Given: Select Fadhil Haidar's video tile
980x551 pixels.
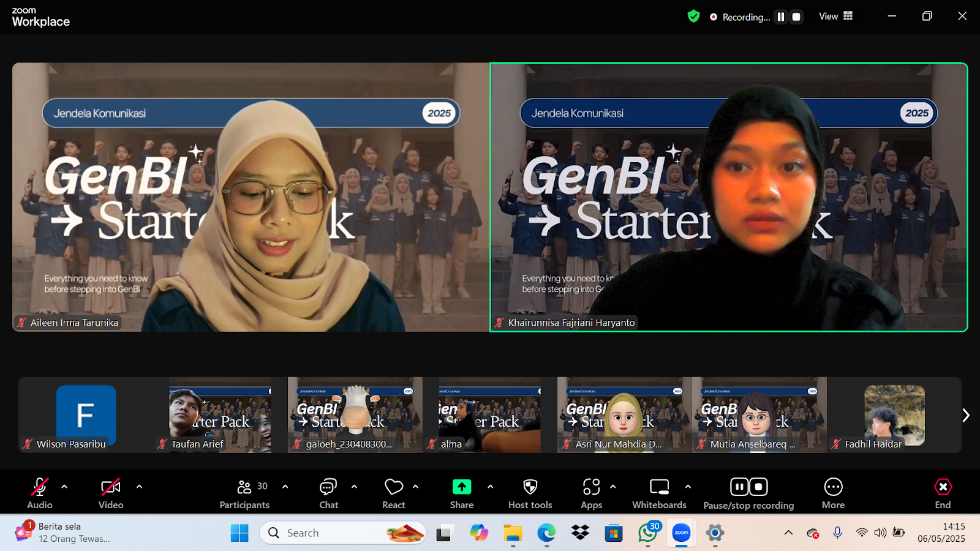Looking at the screenshot, I should pyautogui.click(x=894, y=415).
